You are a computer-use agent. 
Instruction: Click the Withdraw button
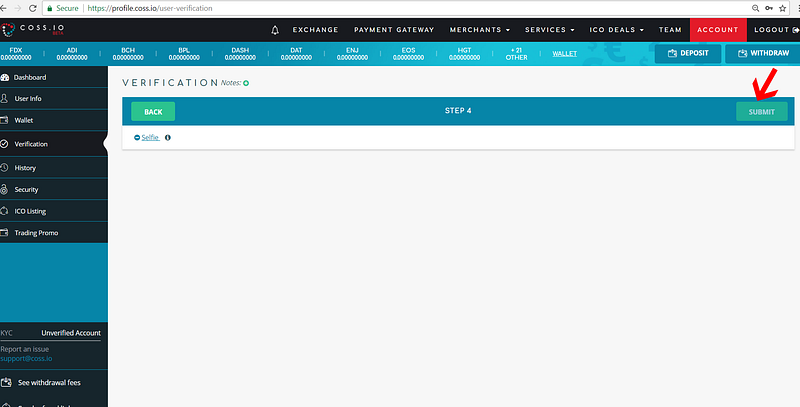click(763, 54)
